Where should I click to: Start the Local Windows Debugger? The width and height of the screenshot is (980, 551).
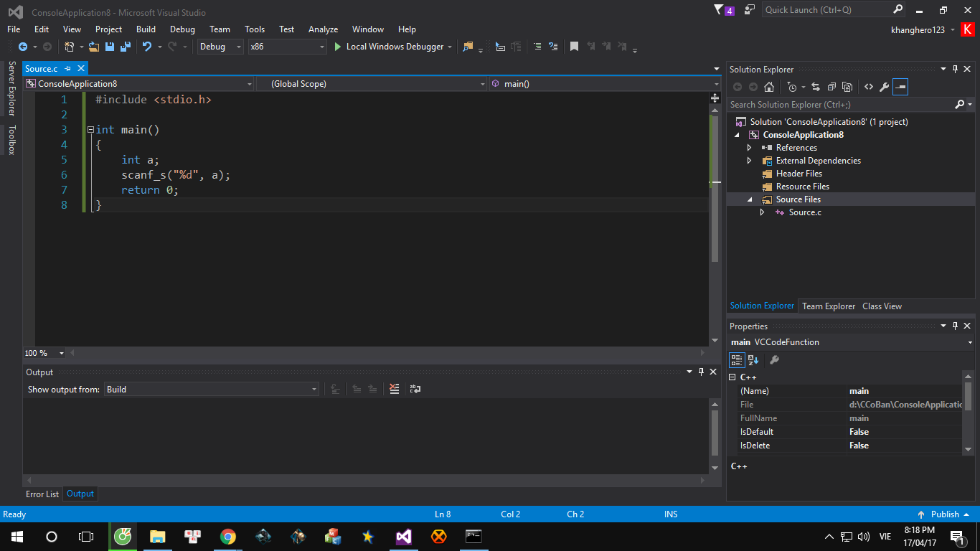click(393, 46)
